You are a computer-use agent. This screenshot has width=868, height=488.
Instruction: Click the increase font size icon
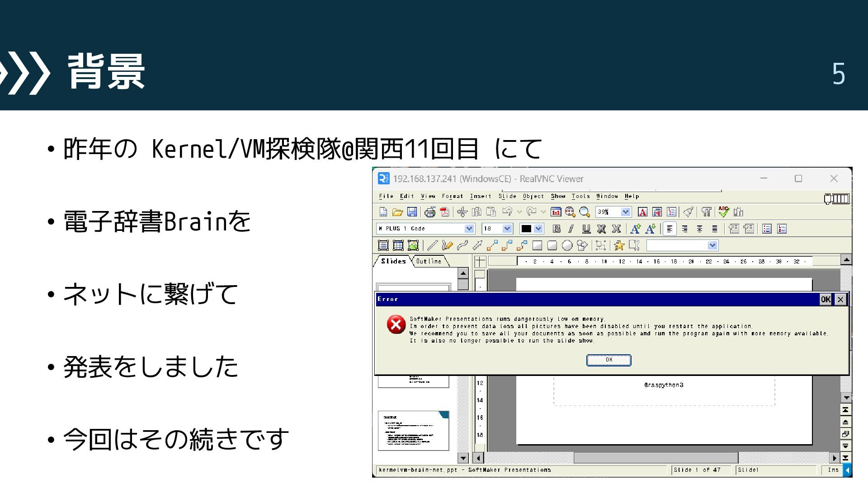(x=635, y=229)
